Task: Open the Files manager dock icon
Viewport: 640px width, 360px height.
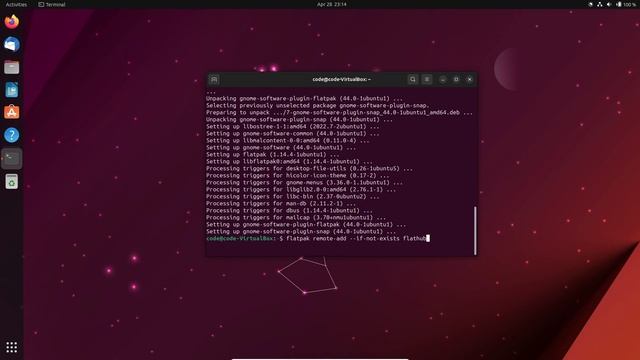Action: point(11,67)
